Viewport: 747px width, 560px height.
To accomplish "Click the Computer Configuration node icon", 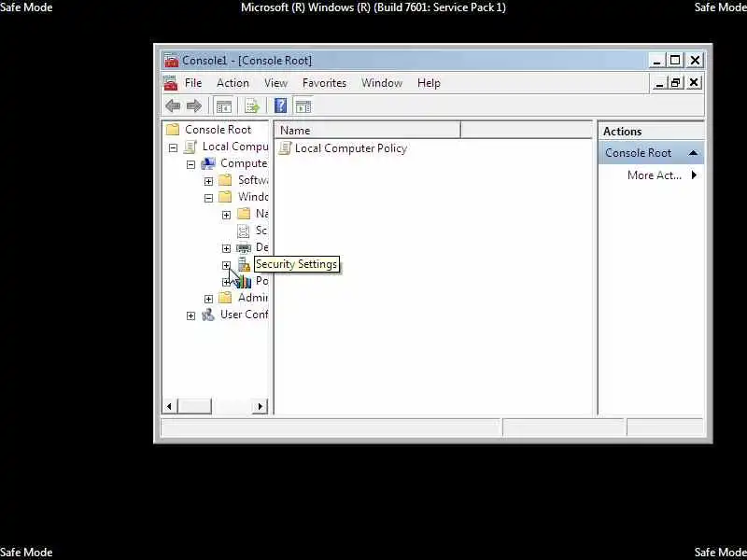I will coord(207,163).
